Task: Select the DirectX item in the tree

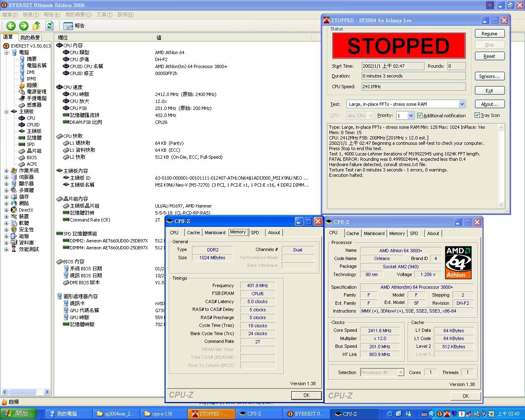Action: pyautogui.click(x=25, y=210)
